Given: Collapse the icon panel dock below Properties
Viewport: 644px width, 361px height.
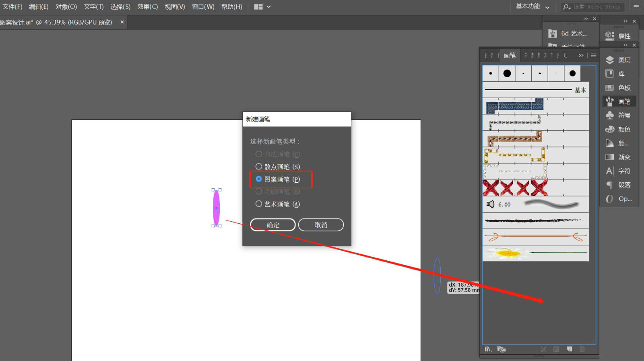Looking at the screenshot, I should point(625,45).
